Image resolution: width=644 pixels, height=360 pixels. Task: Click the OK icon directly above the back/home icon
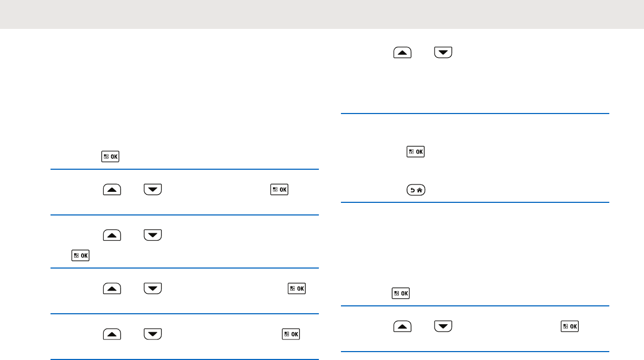point(415,152)
